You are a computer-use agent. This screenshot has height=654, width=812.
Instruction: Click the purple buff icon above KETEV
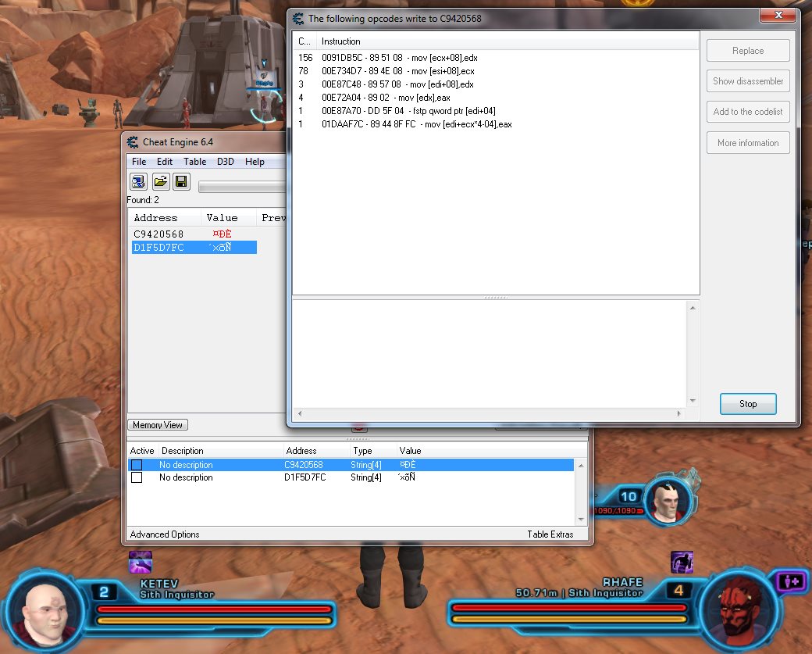point(140,562)
